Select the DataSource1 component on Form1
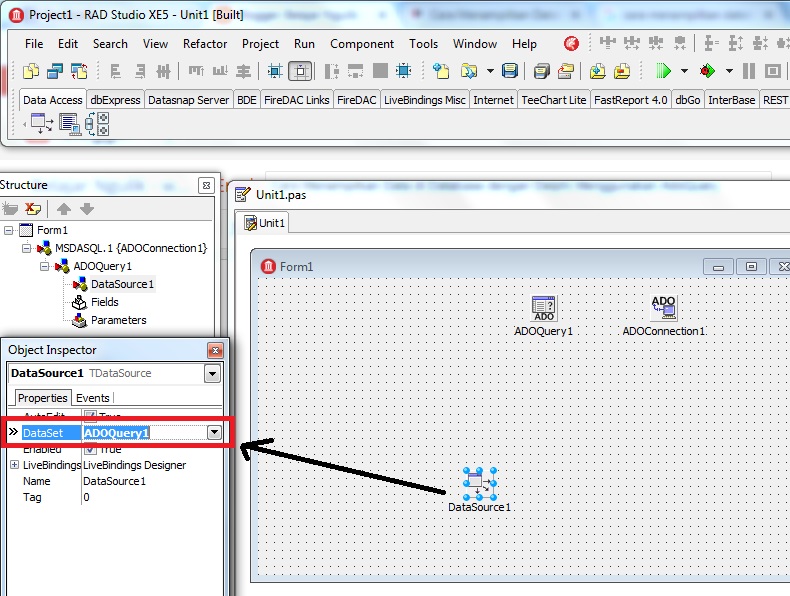This screenshot has width=790, height=596. point(480,483)
